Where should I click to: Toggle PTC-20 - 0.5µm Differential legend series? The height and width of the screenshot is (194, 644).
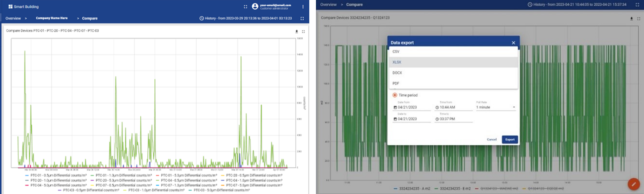click(x=251, y=175)
